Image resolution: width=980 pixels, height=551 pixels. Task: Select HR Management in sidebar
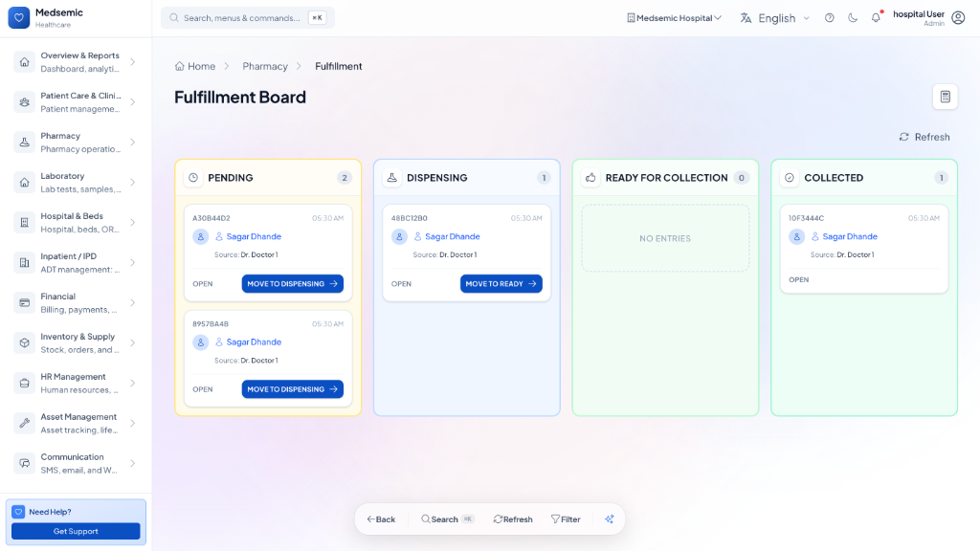click(x=77, y=384)
